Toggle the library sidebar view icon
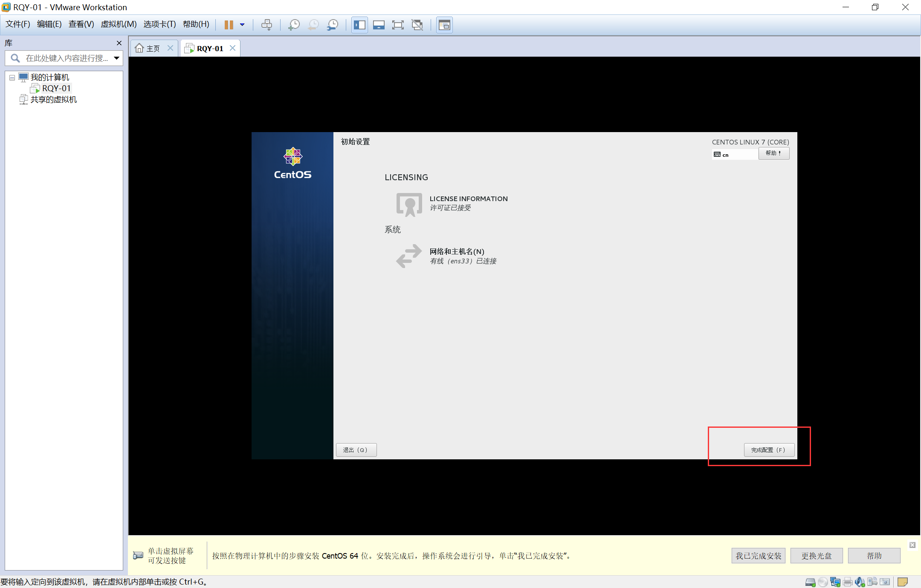This screenshot has width=921, height=588. click(x=359, y=25)
